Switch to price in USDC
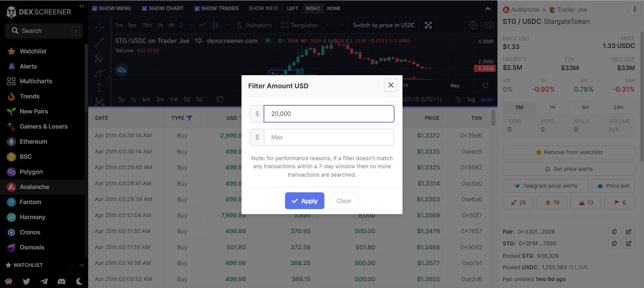The width and height of the screenshot is (644, 288). point(385,25)
